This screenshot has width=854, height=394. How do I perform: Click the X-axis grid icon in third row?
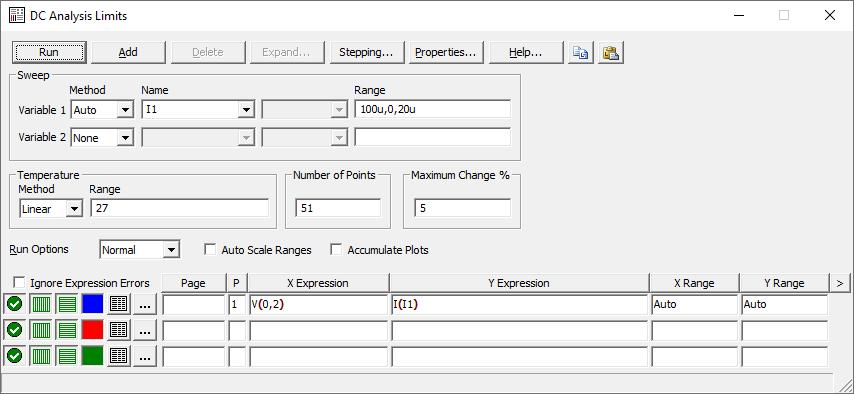pyautogui.click(x=40, y=356)
